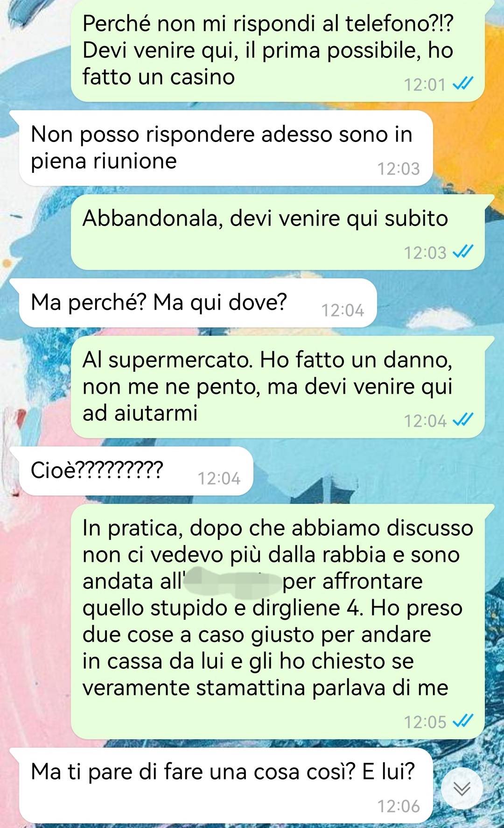Tap the blurred redacted word in the long message
The image size is (504, 828).
[x=232, y=581]
